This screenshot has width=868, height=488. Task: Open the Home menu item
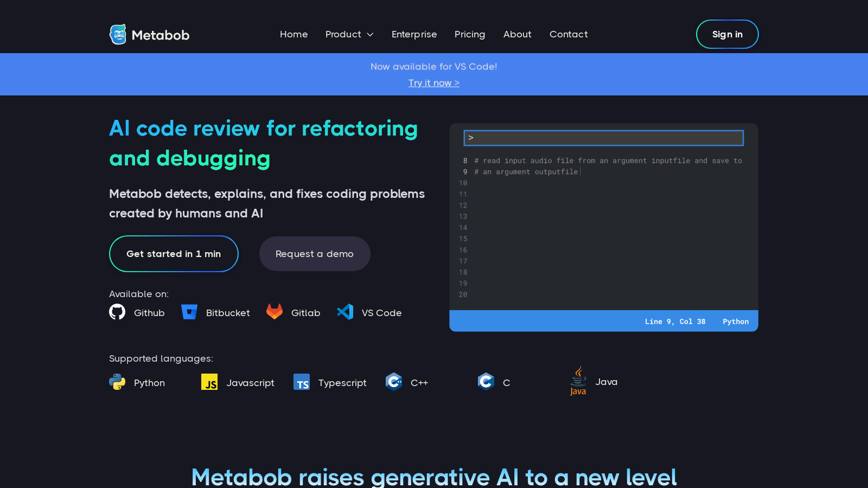coord(294,34)
